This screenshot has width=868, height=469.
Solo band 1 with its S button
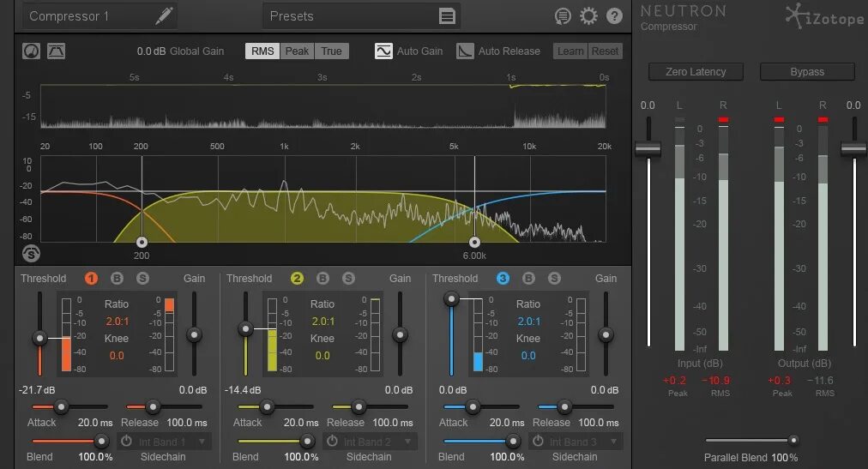click(143, 278)
